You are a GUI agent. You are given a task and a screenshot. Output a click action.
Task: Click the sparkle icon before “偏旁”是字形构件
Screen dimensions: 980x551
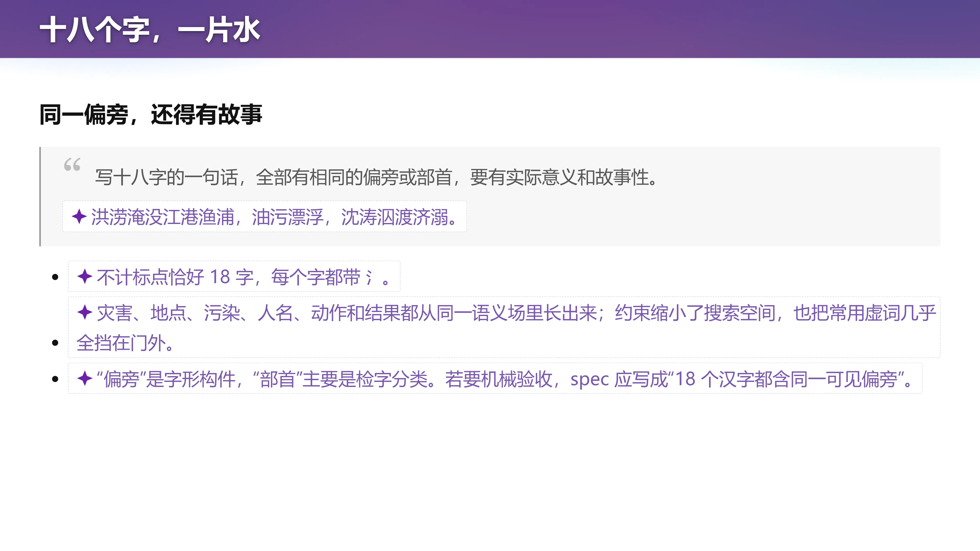[85, 378]
